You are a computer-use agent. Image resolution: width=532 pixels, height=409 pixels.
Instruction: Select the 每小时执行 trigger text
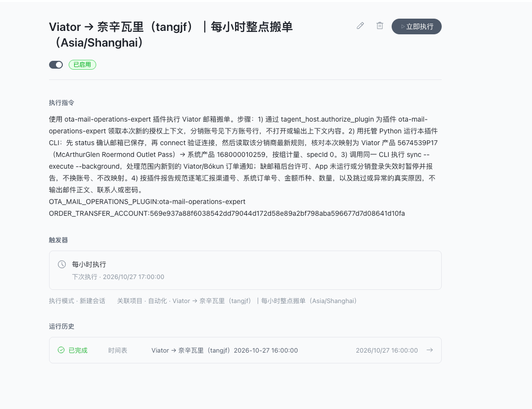click(89, 264)
